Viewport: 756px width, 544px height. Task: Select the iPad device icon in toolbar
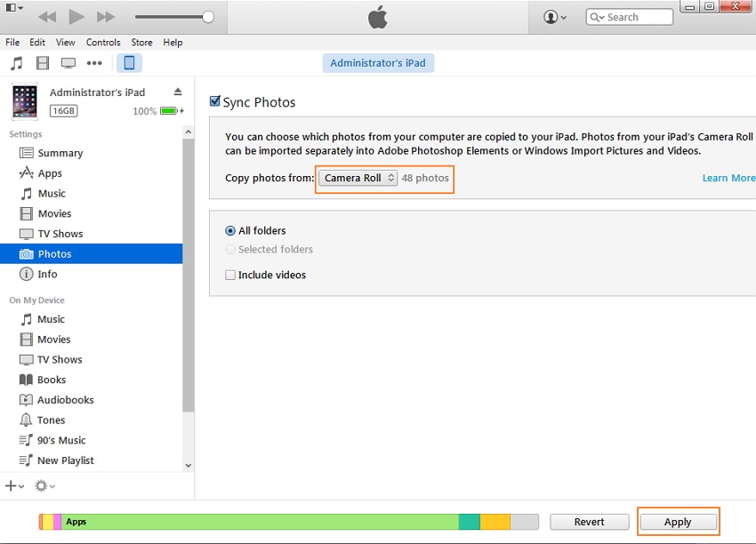129,63
